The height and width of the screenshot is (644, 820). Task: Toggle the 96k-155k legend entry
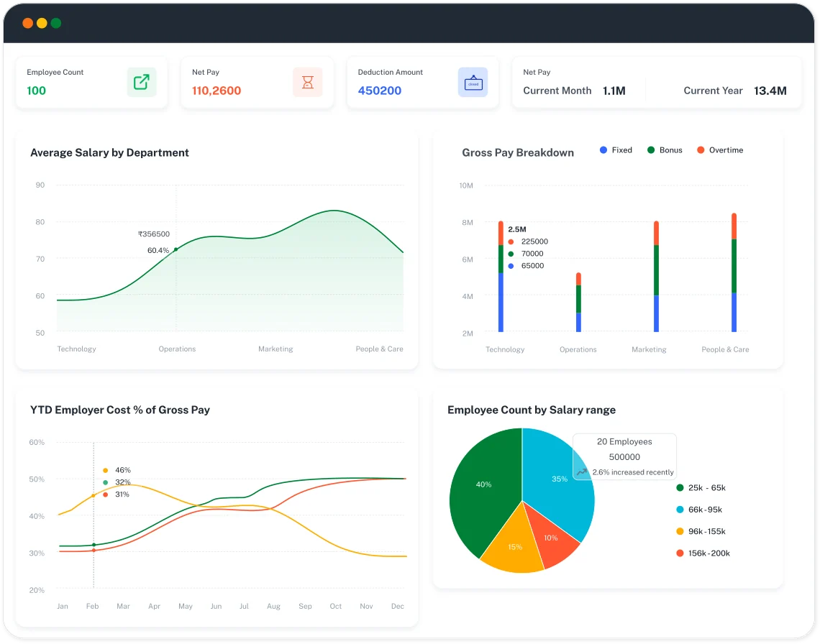tap(701, 532)
